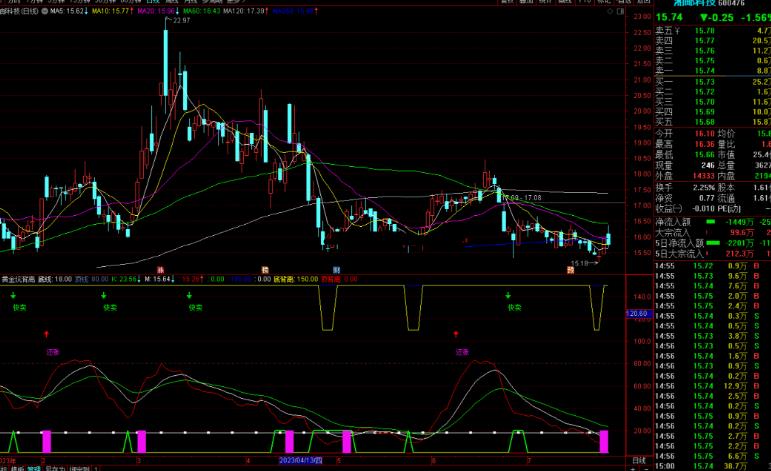Click the 日线 label at bottom right
This screenshot has height=471, width=771.
[x=639, y=461]
